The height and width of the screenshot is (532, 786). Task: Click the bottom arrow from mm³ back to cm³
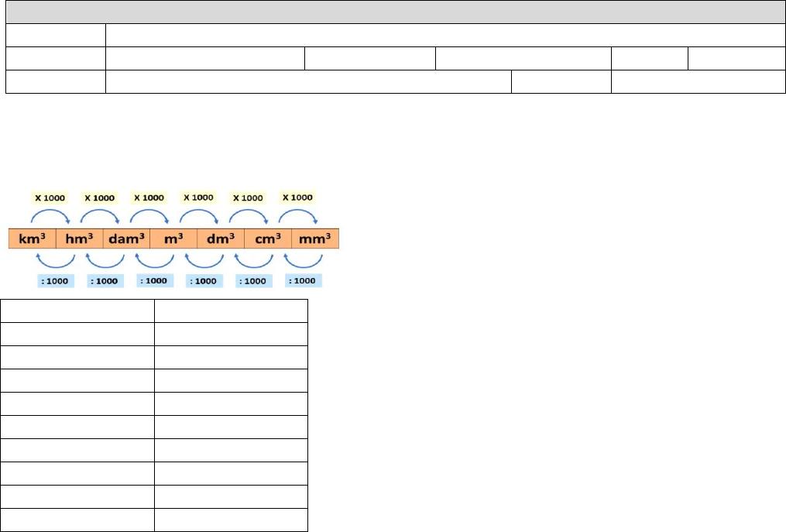(300, 261)
